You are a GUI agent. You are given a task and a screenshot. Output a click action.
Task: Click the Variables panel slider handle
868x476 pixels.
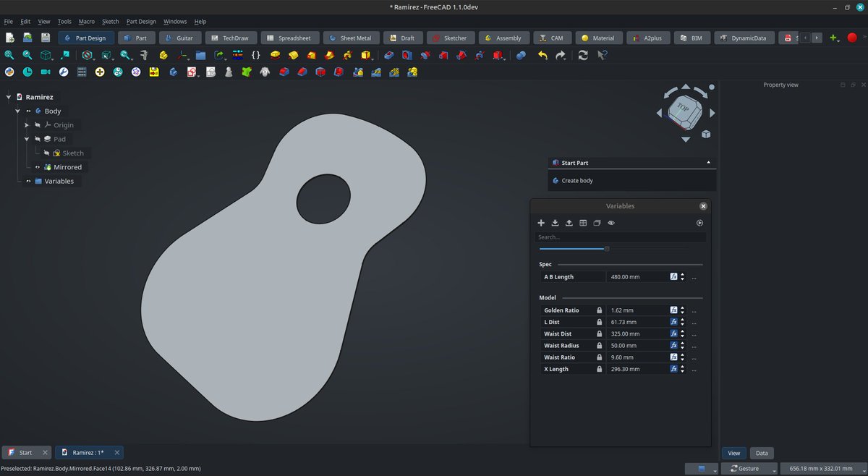(607, 249)
